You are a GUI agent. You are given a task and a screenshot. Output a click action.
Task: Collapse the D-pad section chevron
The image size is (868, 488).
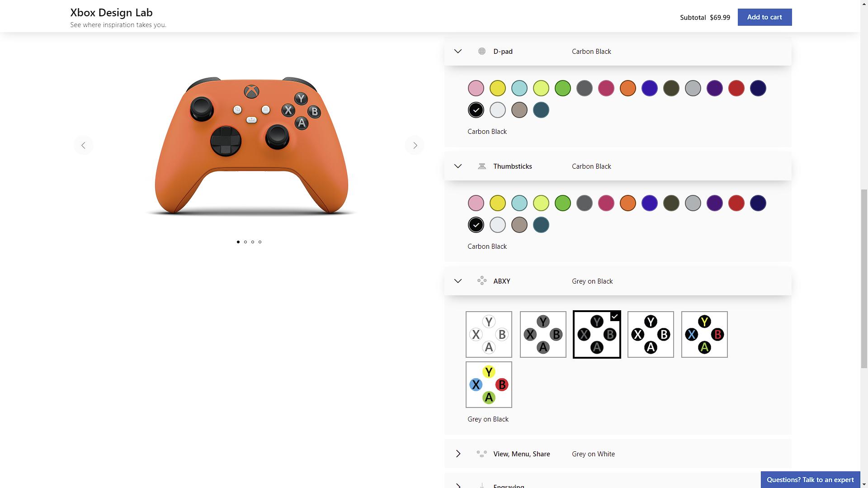pos(458,51)
